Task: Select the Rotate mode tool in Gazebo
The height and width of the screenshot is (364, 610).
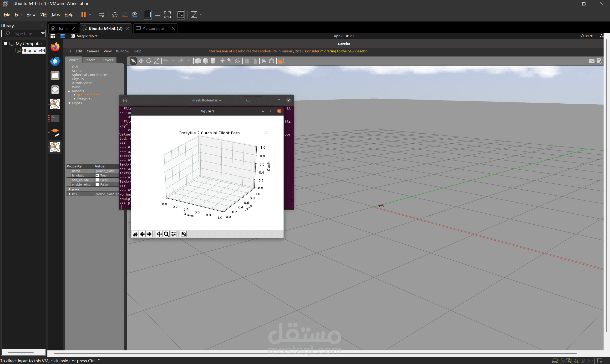Action: (149, 61)
